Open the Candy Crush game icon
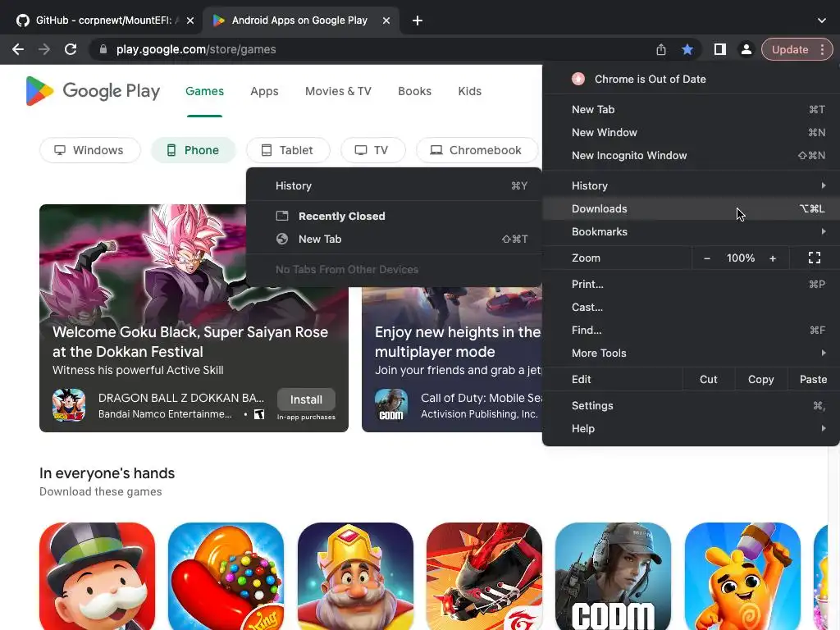 click(226, 577)
